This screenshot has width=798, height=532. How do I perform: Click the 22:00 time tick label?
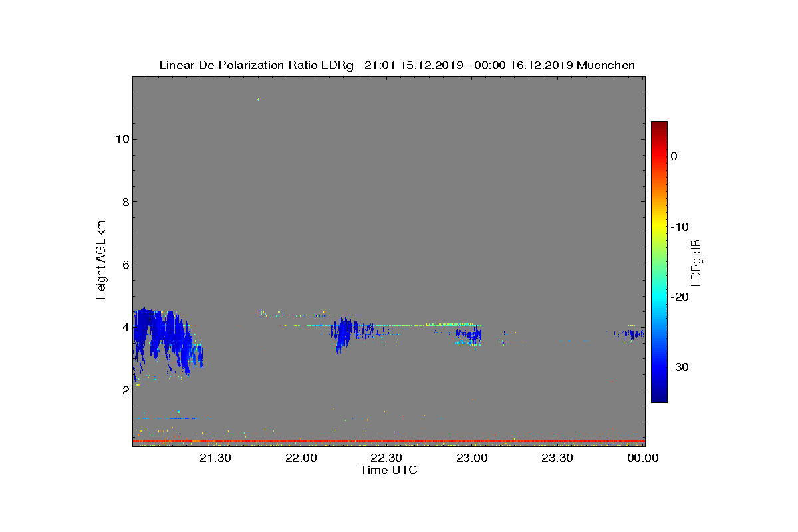(x=301, y=458)
